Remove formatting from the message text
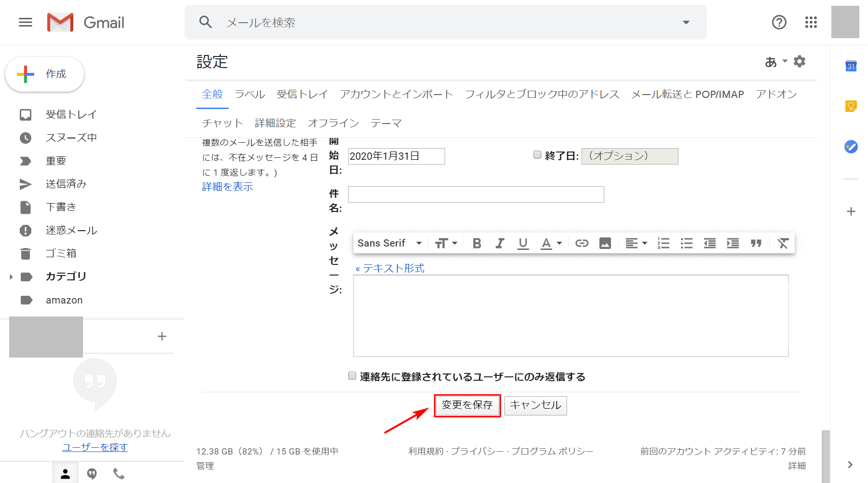 (783, 243)
